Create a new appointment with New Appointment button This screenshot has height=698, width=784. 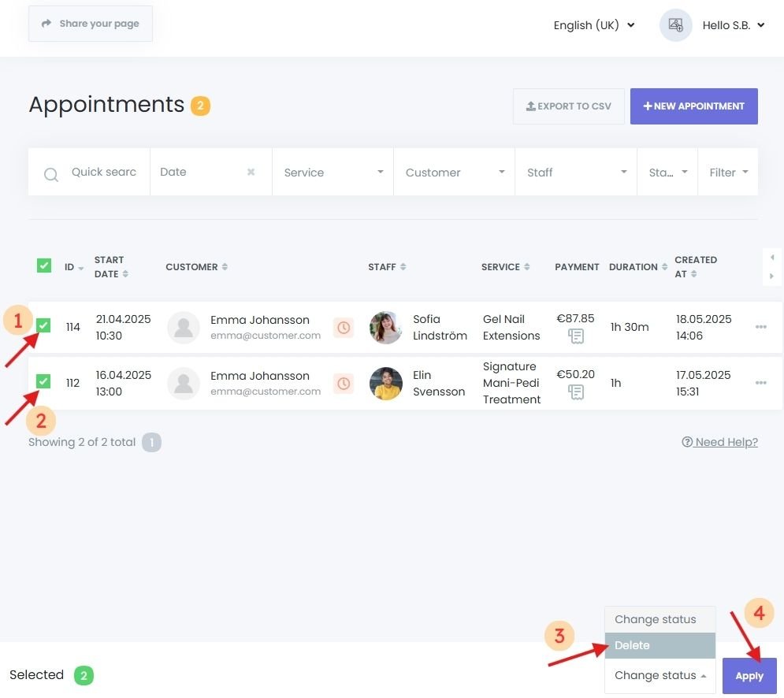coord(693,106)
